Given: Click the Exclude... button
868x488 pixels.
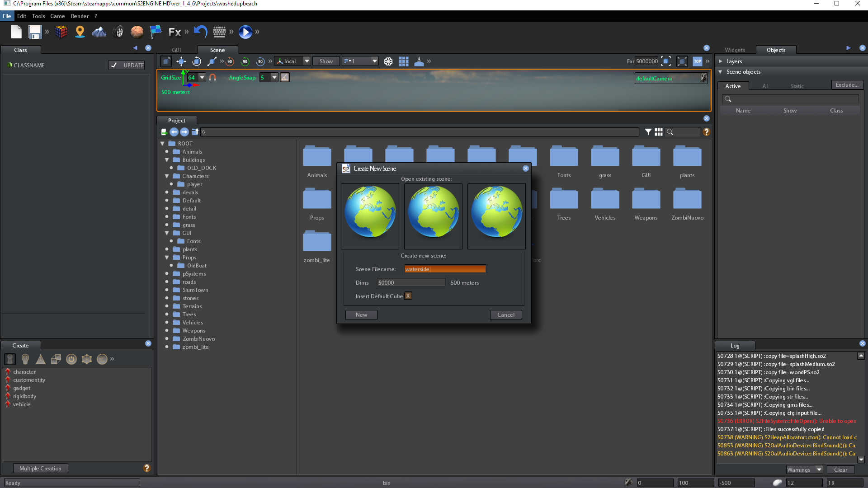Looking at the screenshot, I should pyautogui.click(x=847, y=85).
